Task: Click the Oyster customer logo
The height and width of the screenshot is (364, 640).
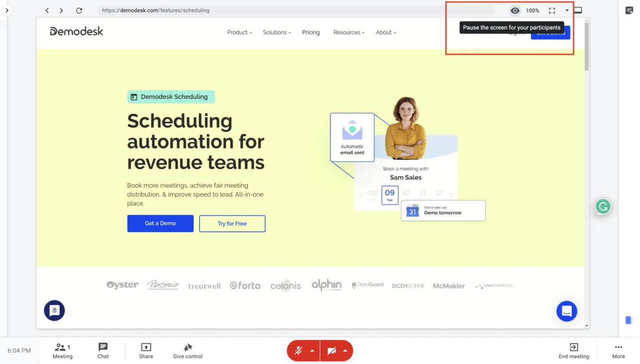Action: click(122, 285)
